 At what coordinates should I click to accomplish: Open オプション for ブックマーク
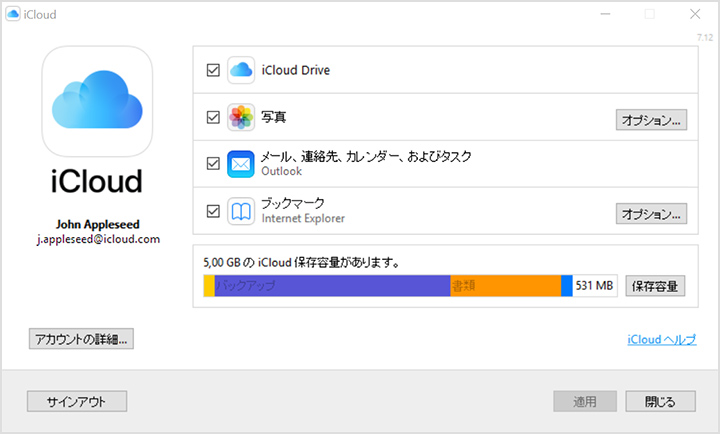pyautogui.click(x=650, y=214)
